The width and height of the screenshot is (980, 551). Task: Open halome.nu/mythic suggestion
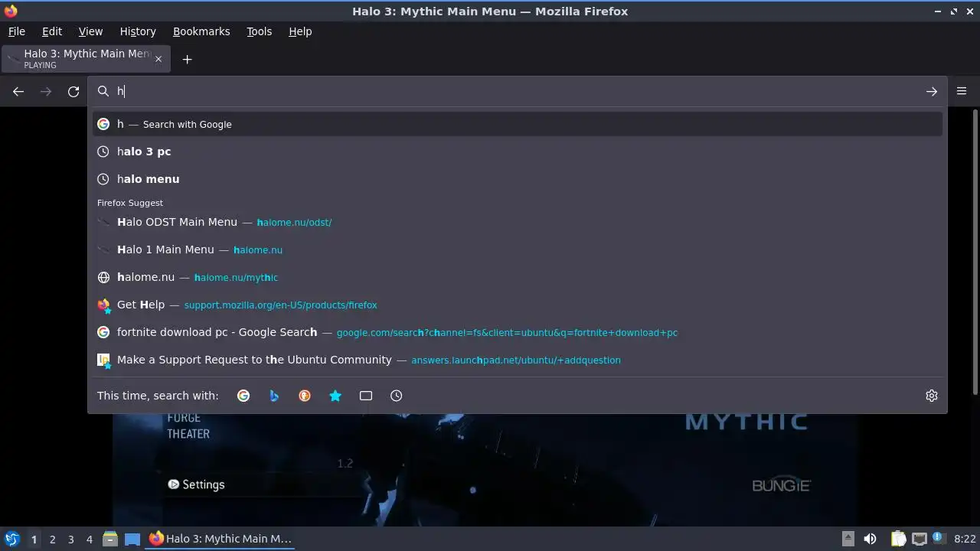pyautogui.click(x=518, y=277)
